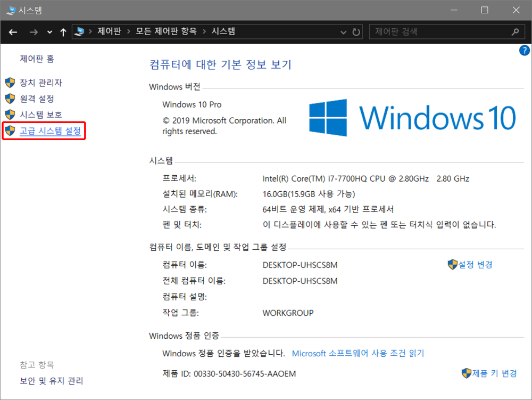Click shield icon beside 원격 설정
The width and height of the screenshot is (532, 400).
(10, 99)
